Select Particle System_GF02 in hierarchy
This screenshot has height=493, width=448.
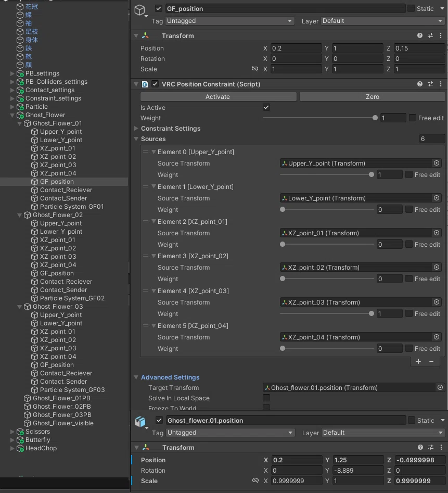point(72,298)
